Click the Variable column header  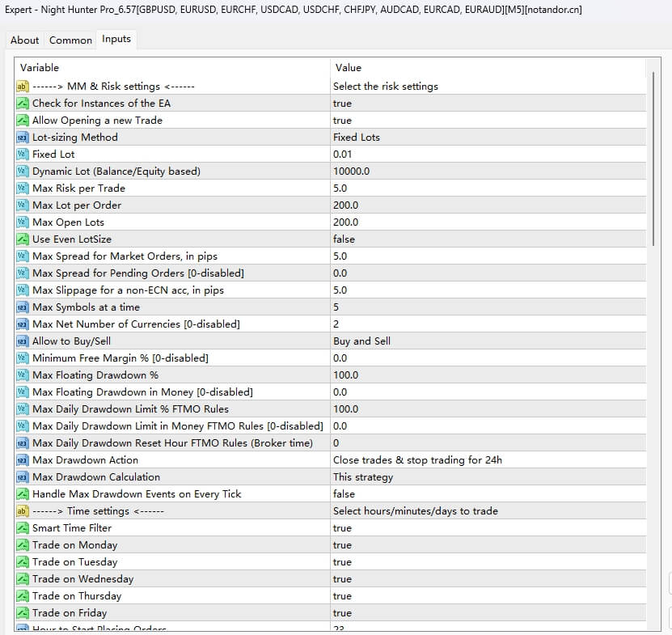pyautogui.click(x=173, y=68)
